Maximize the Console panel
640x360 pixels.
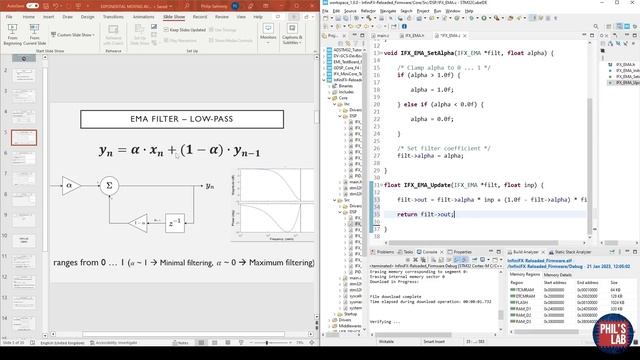(x=498, y=252)
